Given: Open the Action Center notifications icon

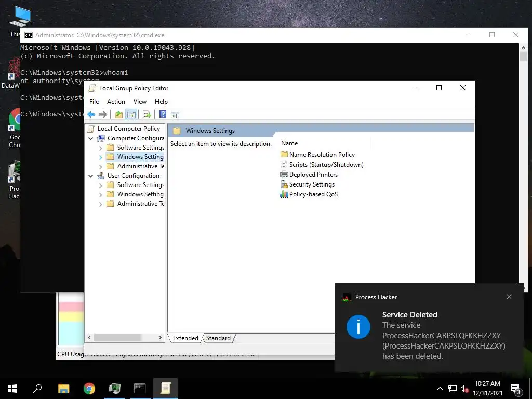Looking at the screenshot, I should 515,389.
